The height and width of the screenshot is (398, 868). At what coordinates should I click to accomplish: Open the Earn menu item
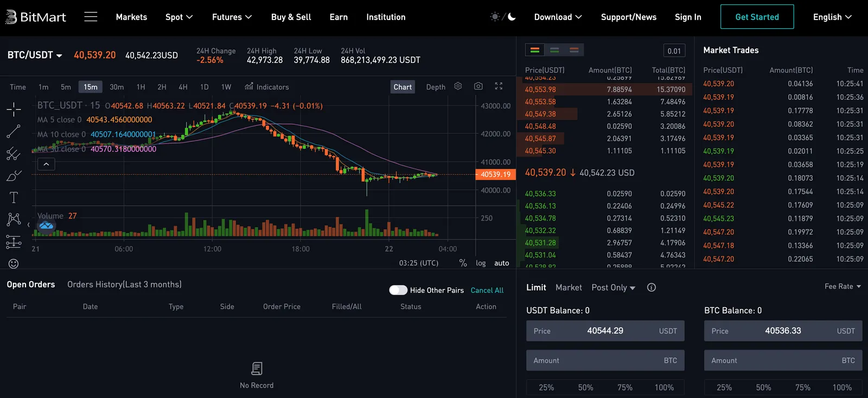pyautogui.click(x=339, y=17)
